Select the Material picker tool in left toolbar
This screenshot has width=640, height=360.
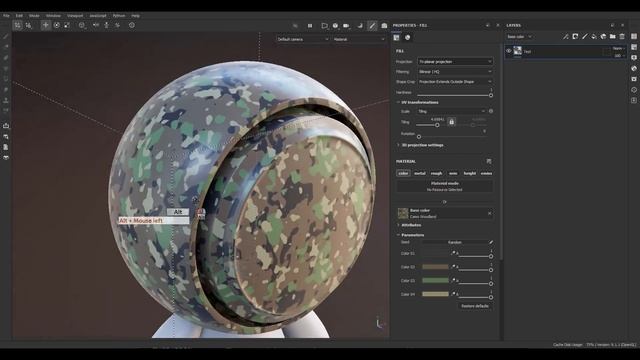click(x=6, y=111)
